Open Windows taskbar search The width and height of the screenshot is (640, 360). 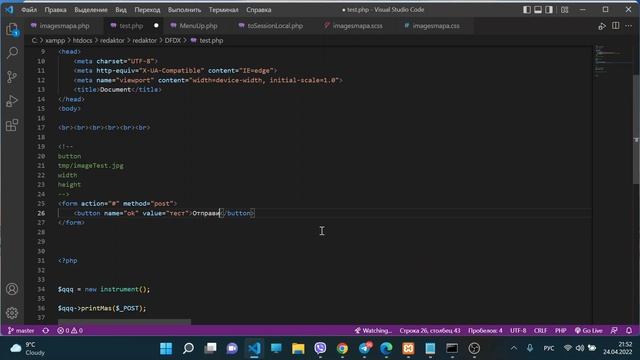point(188,348)
